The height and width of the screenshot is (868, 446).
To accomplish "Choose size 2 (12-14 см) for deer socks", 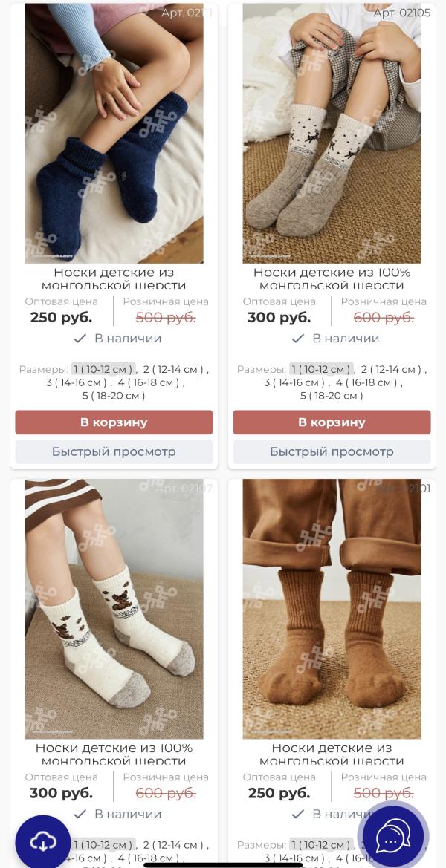I will (x=390, y=369).
